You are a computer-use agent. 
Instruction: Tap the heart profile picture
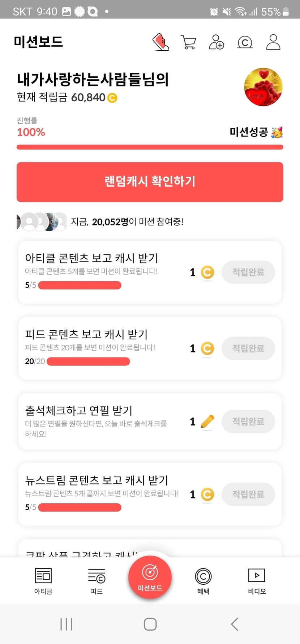[x=263, y=87]
